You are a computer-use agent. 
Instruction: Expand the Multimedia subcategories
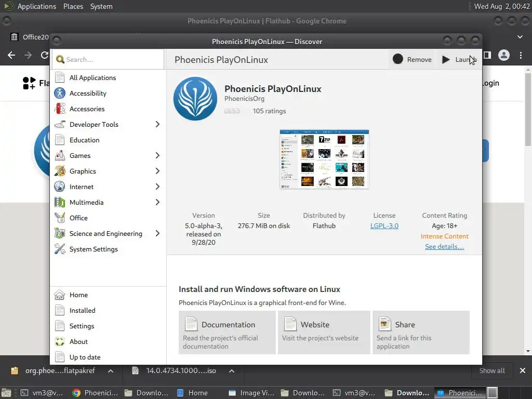point(157,202)
